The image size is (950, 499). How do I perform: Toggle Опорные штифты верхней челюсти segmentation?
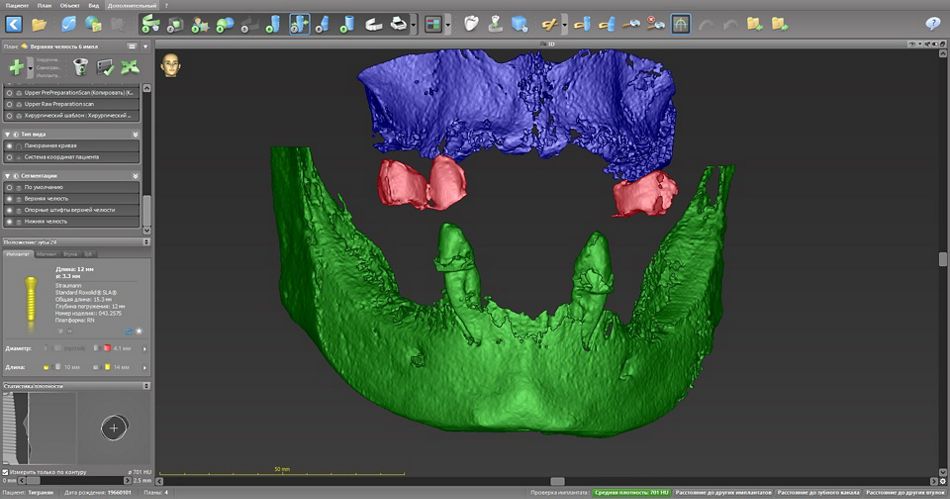10,210
